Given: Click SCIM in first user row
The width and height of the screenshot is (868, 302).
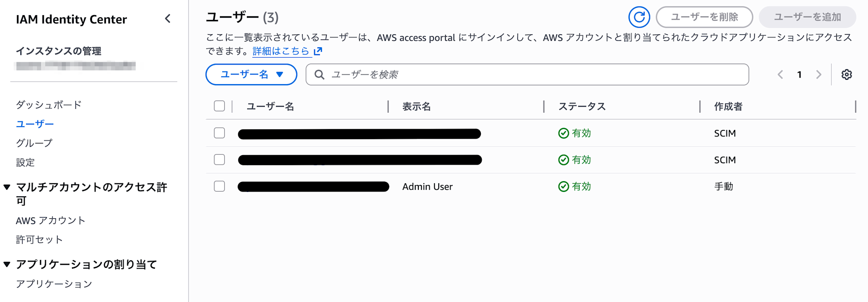Looking at the screenshot, I should 725,133.
